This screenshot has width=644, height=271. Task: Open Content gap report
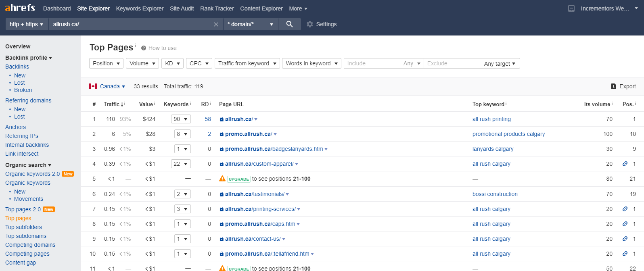pos(21,263)
